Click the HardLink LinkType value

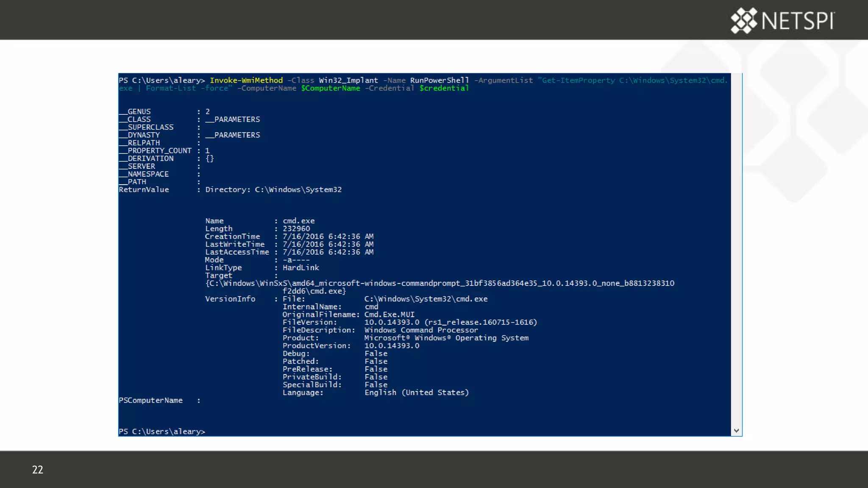[x=300, y=268]
